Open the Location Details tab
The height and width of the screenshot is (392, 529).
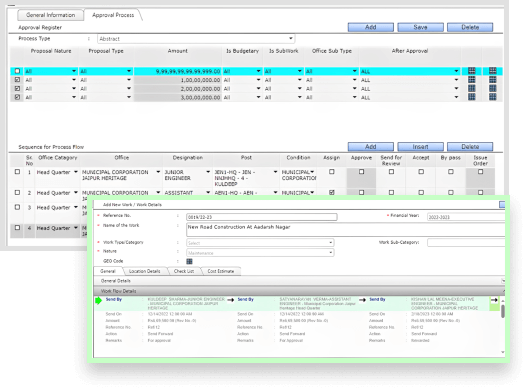(144, 271)
